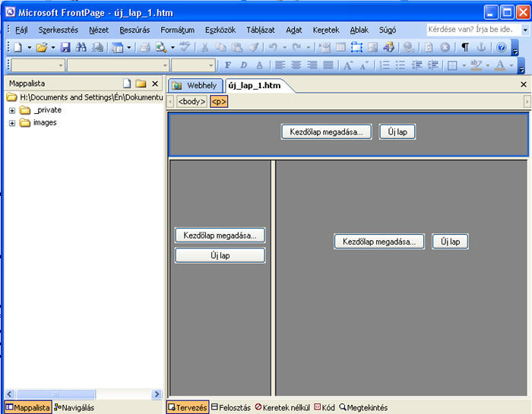
Task: Switch to the Webhely tab
Action: (196, 85)
